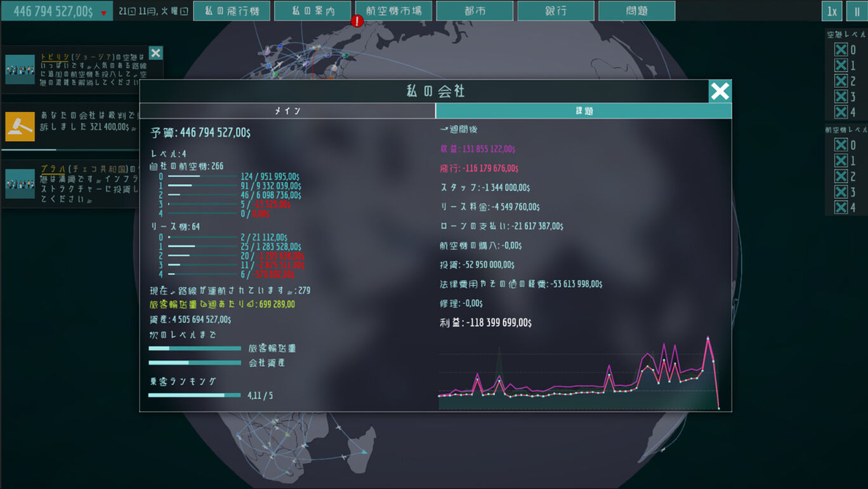
Task: Click the 利益: -118 399 699,00$ line
Action: pyautogui.click(x=485, y=323)
